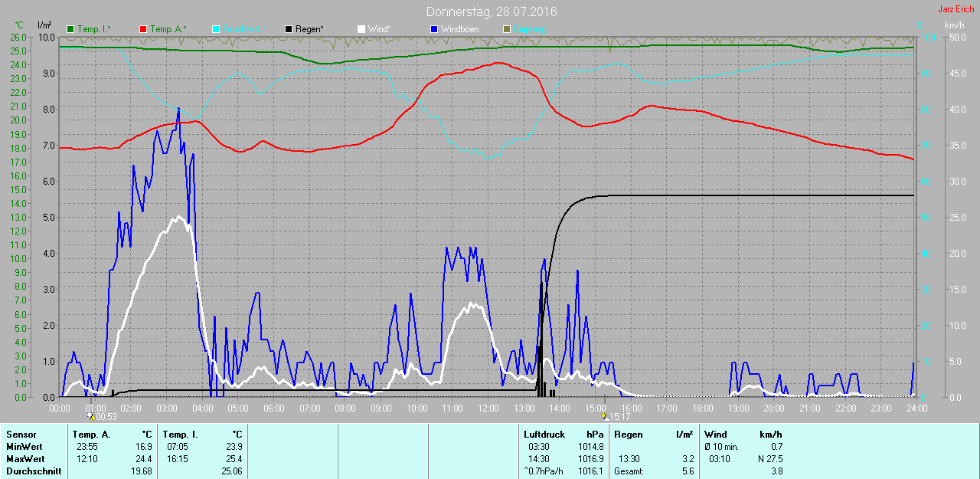Select the 'Regen*' legend label

(309, 29)
